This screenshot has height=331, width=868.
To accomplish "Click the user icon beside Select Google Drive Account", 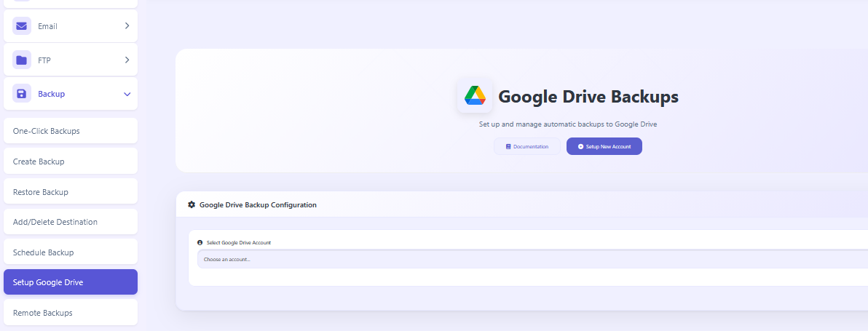I will click(x=200, y=242).
